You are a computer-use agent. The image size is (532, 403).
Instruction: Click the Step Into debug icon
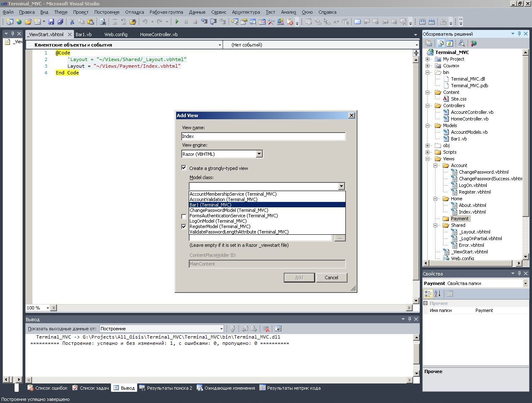point(204,22)
